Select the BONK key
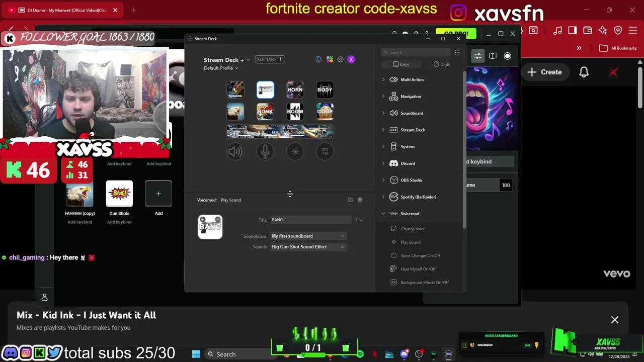This screenshot has width=644, height=362. [265, 112]
